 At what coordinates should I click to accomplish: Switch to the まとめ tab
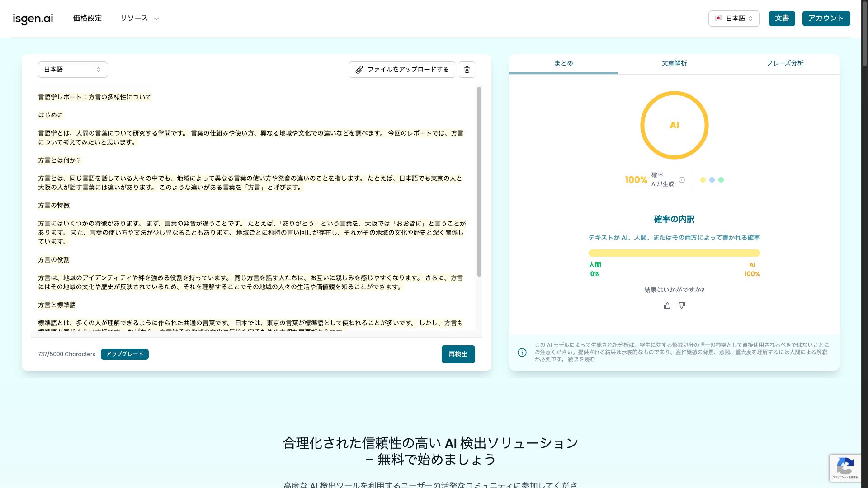pyautogui.click(x=564, y=63)
